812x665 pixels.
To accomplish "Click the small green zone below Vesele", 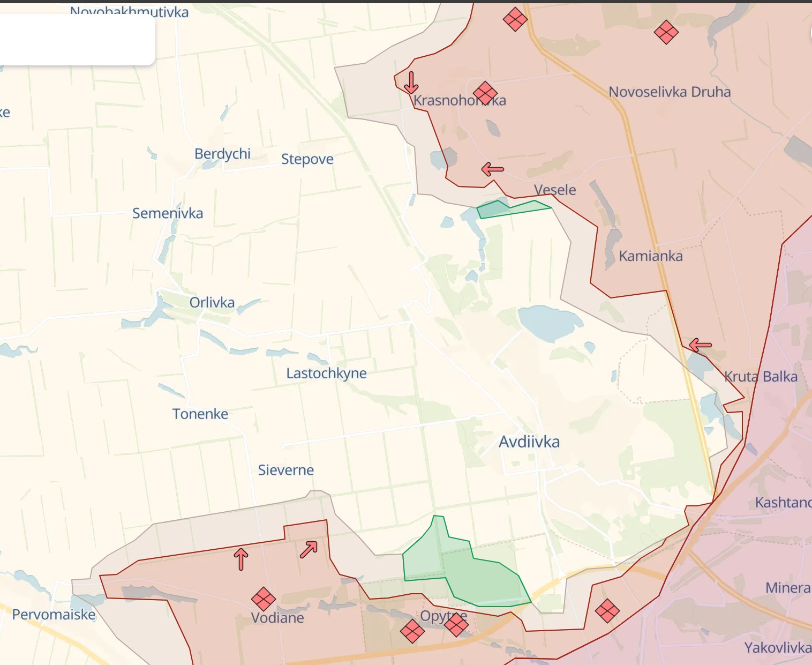I will [509, 209].
